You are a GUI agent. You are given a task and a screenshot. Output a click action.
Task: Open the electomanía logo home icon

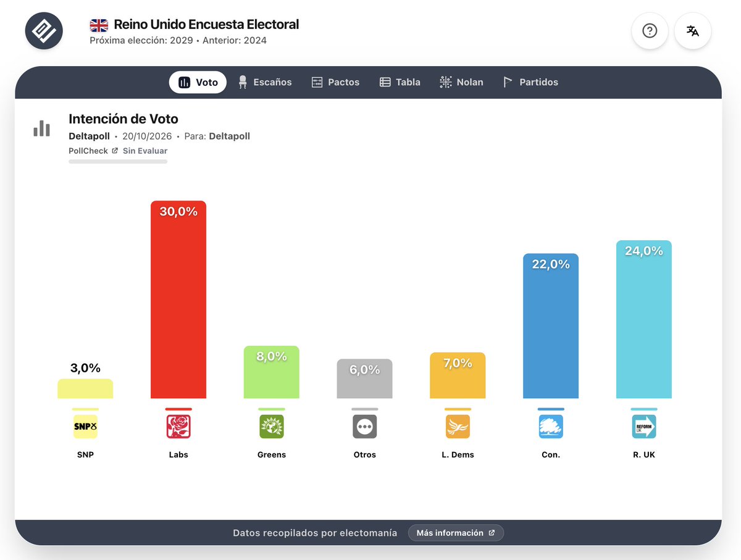point(44,31)
